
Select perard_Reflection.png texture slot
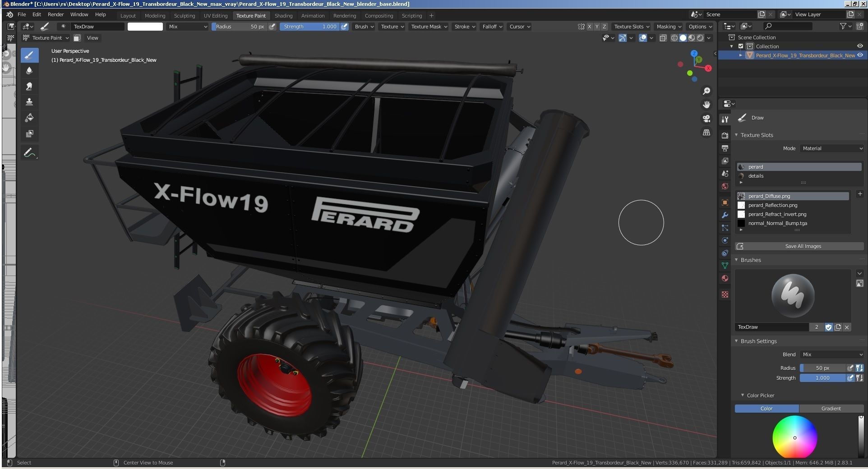793,205
